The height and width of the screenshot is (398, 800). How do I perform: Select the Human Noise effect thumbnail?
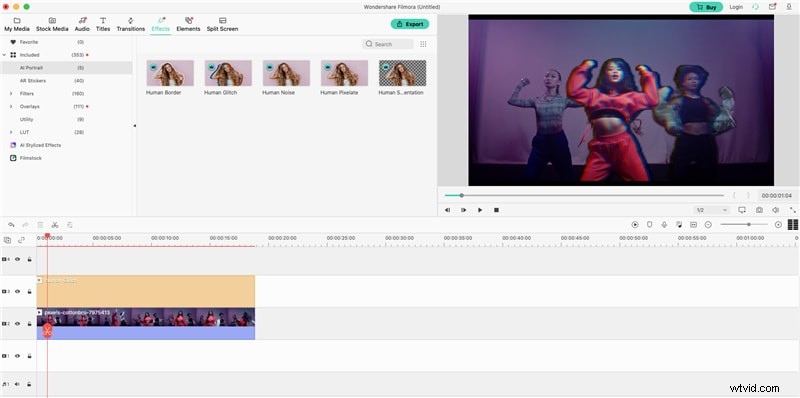click(286, 73)
